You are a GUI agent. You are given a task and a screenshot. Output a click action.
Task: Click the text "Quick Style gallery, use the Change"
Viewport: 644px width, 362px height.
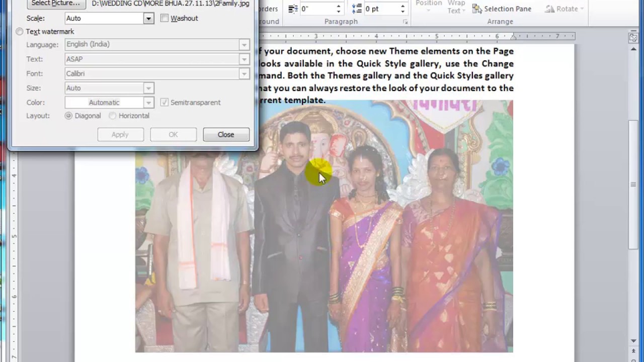tap(435, 64)
